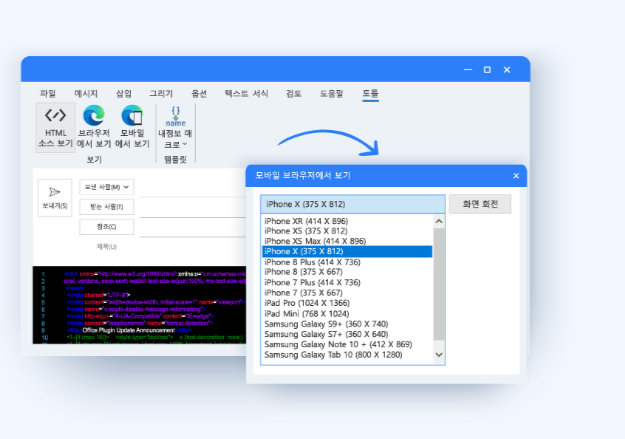Switch to the 검토 tab
This screenshot has height=439, width=625.
point(293,93)
